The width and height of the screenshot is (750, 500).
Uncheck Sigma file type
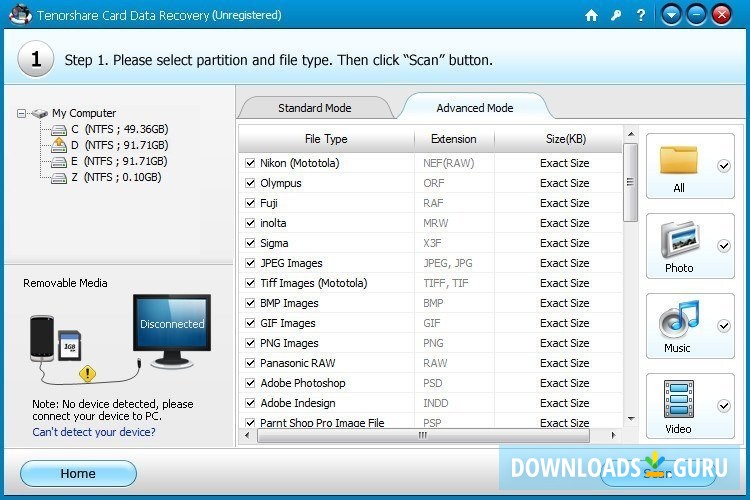(x=250, y=244)
